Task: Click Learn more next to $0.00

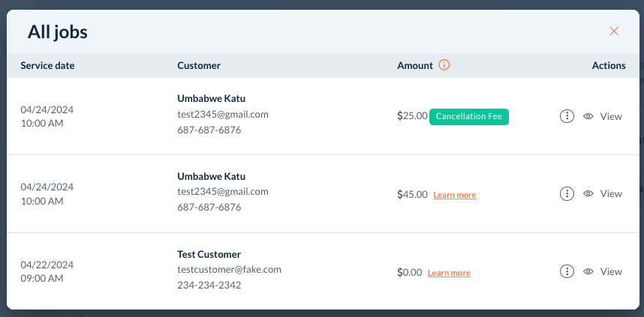Action: click(449, 273)
